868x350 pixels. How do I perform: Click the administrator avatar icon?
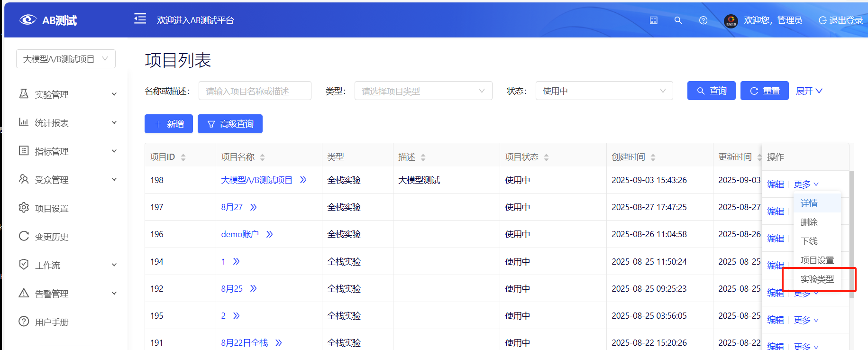point(731,20)
